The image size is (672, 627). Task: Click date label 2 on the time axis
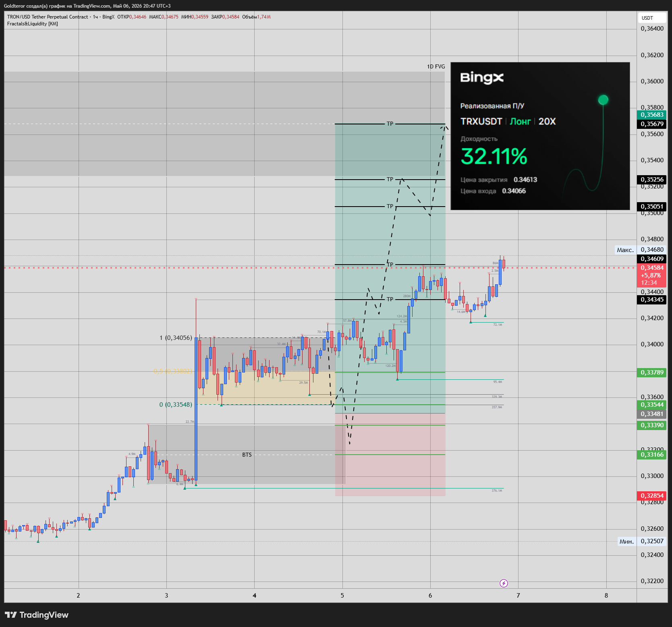78,595
